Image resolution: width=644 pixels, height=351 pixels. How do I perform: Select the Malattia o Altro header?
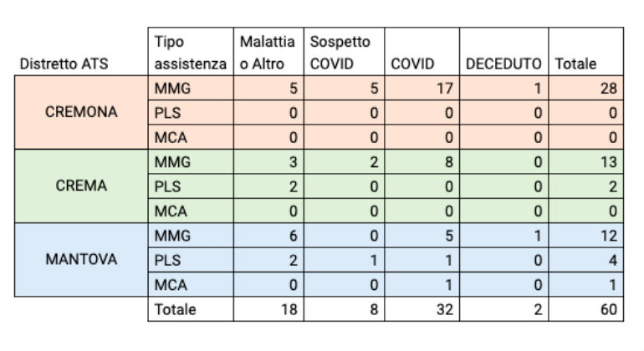click(268, 52)
